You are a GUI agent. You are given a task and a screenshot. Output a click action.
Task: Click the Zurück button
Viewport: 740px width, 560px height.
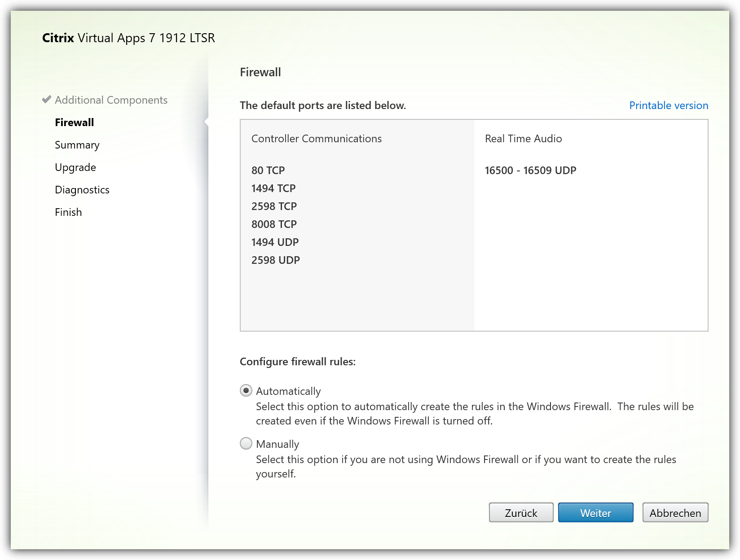click(x=521, y=513)
